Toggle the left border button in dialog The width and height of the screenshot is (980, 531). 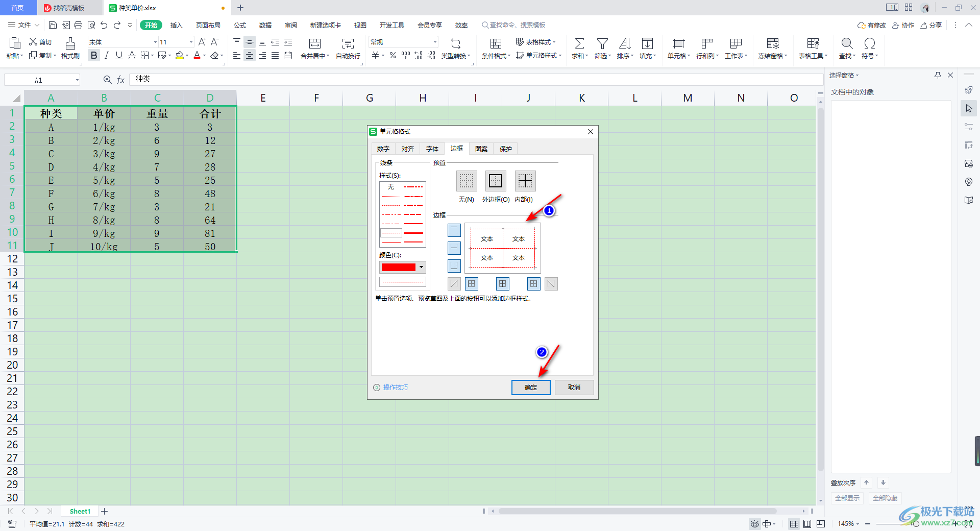click(x=472, y=284)
